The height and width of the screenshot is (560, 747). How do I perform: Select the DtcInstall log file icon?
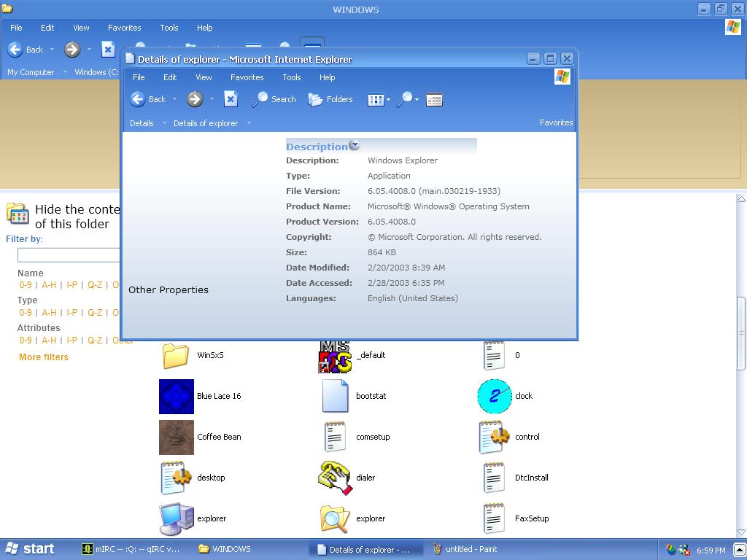click(x=494, y=478)
